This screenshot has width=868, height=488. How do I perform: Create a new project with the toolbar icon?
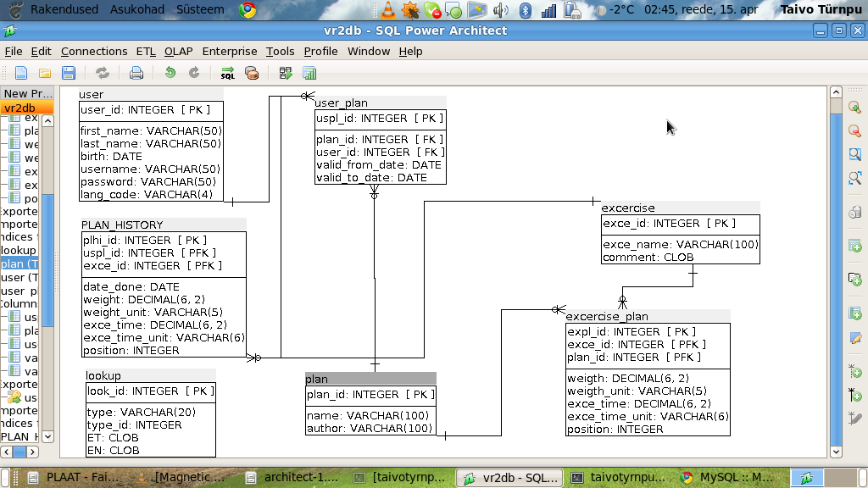coord(21,73)
